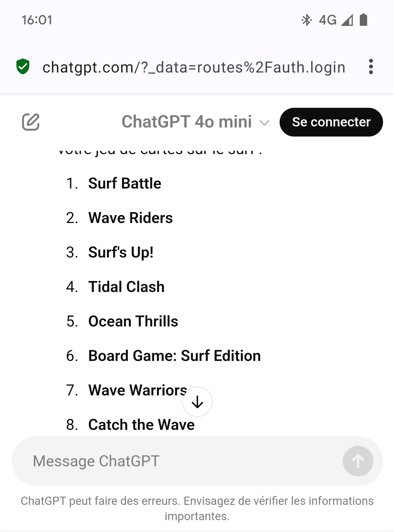
Task: Tap the send message arrow button
Action: (x=358, y=461)
